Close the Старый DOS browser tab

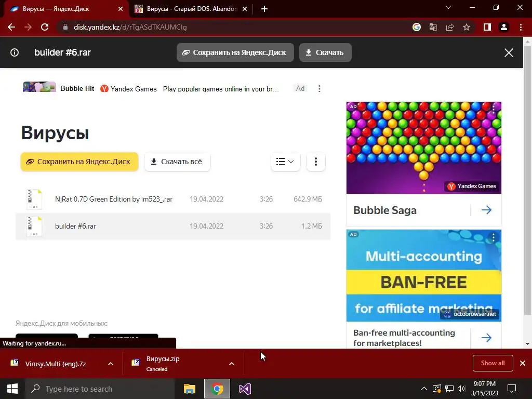click(x=245, y=9)
